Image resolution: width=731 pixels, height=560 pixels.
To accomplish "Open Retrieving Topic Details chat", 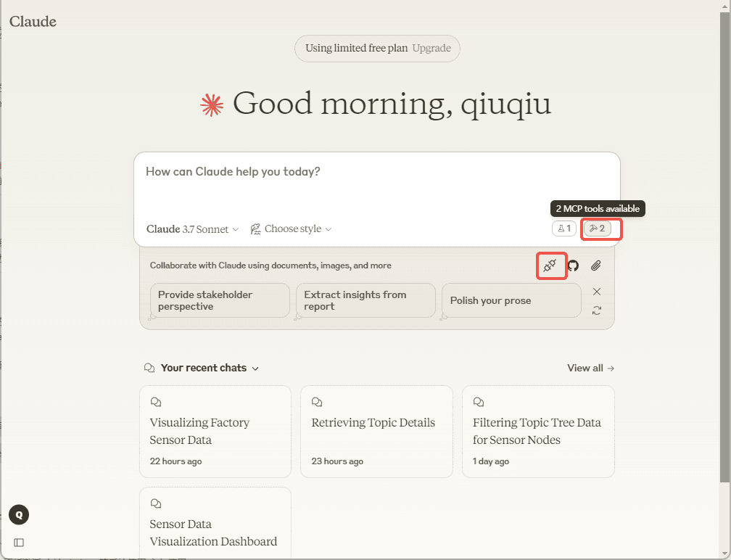I will (376, 432).
